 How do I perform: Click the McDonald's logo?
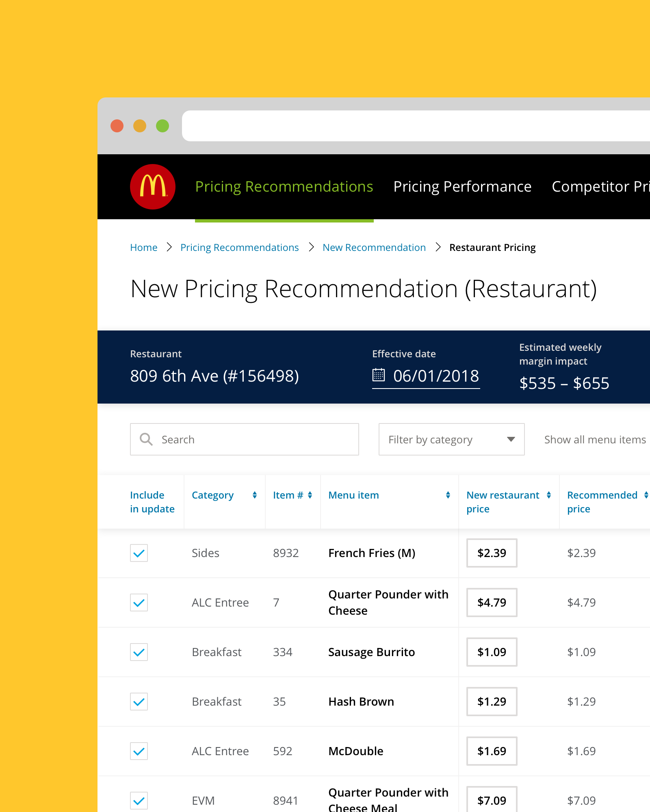152,186
